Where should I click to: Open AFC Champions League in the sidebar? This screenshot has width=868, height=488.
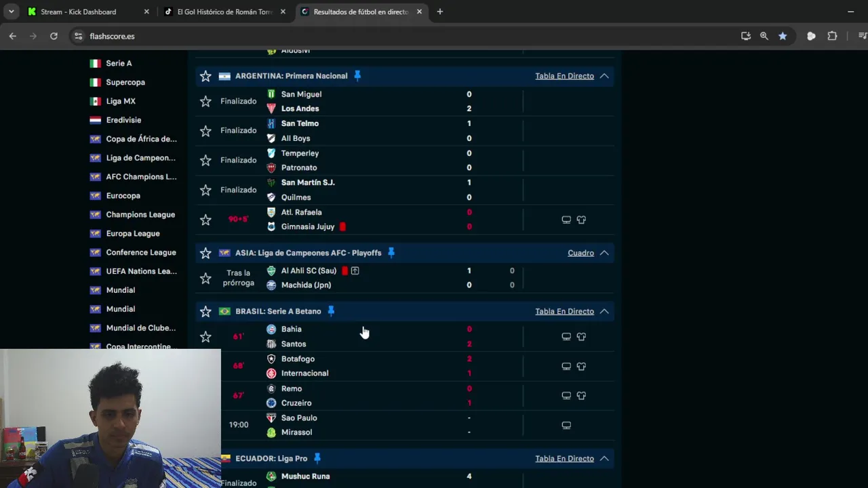pyautogui.click(x=141, y=176)
